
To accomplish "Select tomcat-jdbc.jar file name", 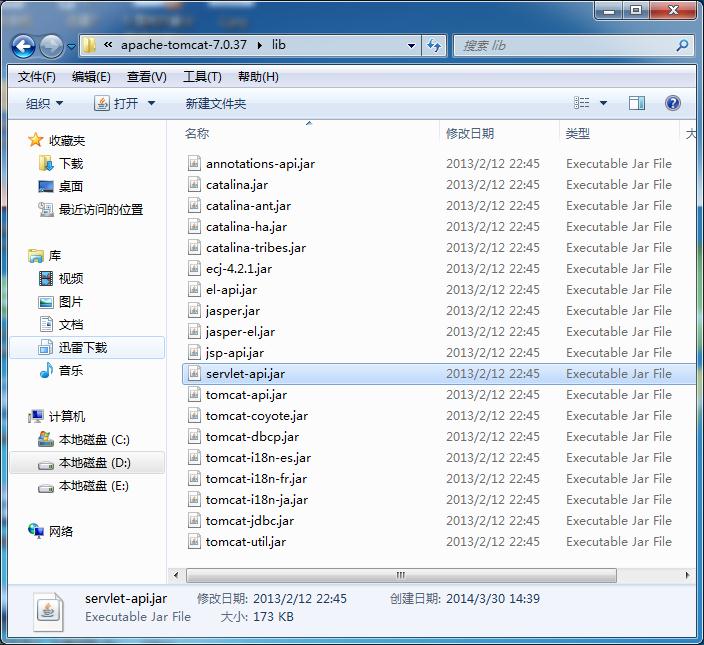I will point(250,521).
